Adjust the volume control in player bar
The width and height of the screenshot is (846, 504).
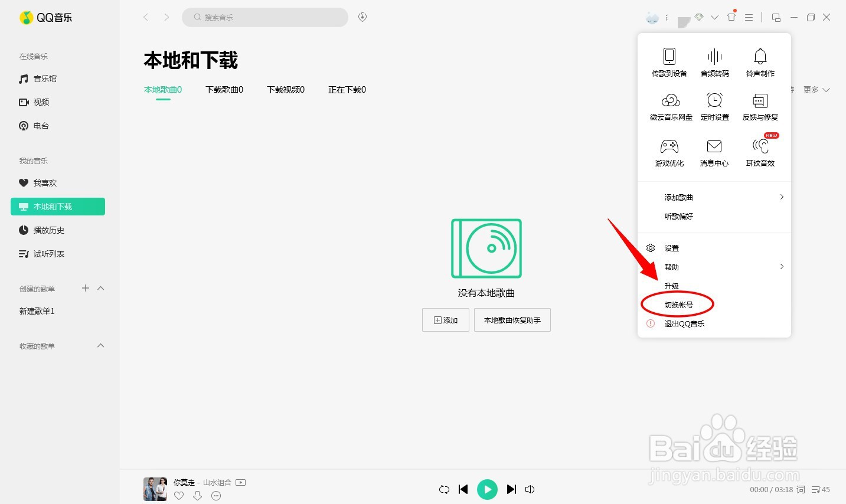tap(530, 489)
